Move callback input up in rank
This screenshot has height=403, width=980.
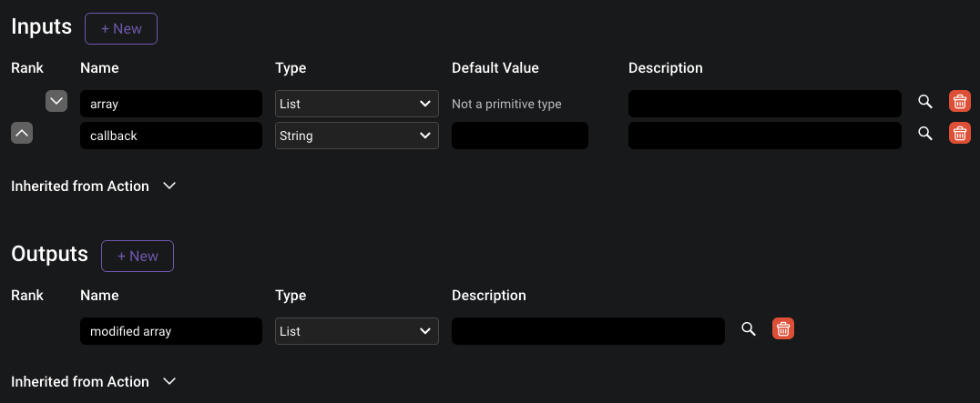(x=22, y=134)
